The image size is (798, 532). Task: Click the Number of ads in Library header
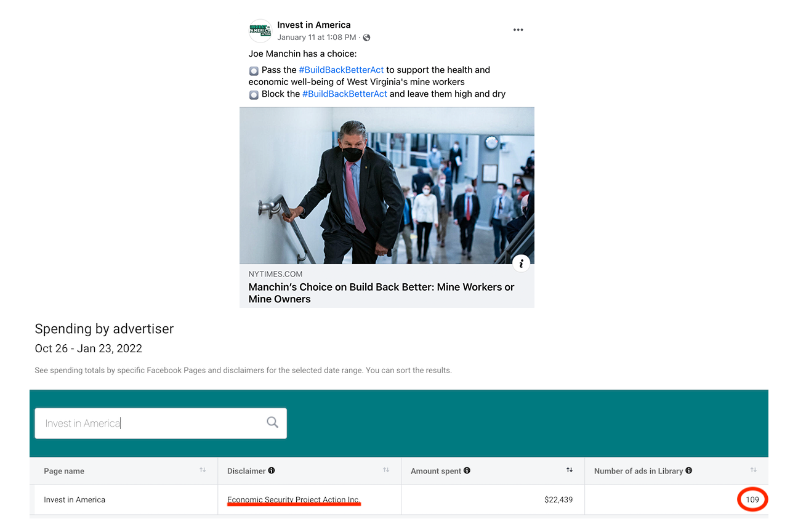point(639,471)
